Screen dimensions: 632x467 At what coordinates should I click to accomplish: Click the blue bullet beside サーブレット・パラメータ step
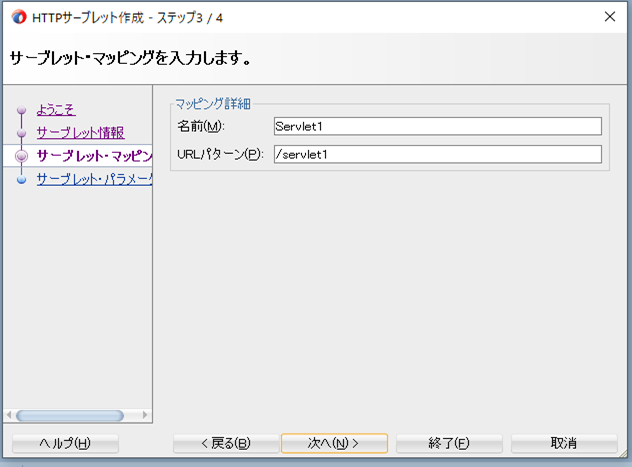21,180
